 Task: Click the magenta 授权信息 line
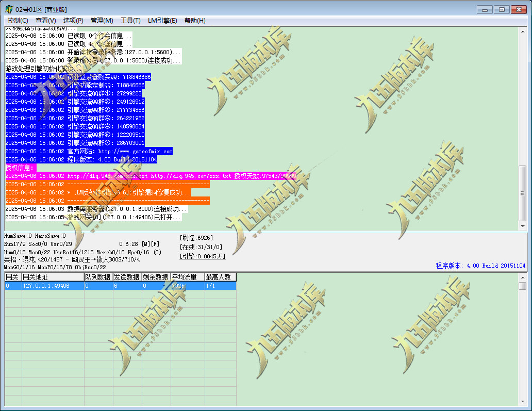[x=21, y=168]
